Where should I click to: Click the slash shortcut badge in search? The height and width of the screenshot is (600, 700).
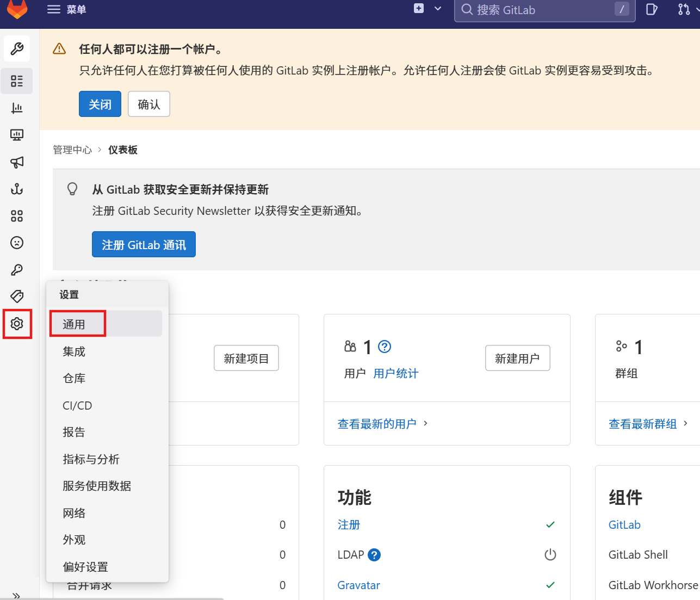[x=622, y=9]
